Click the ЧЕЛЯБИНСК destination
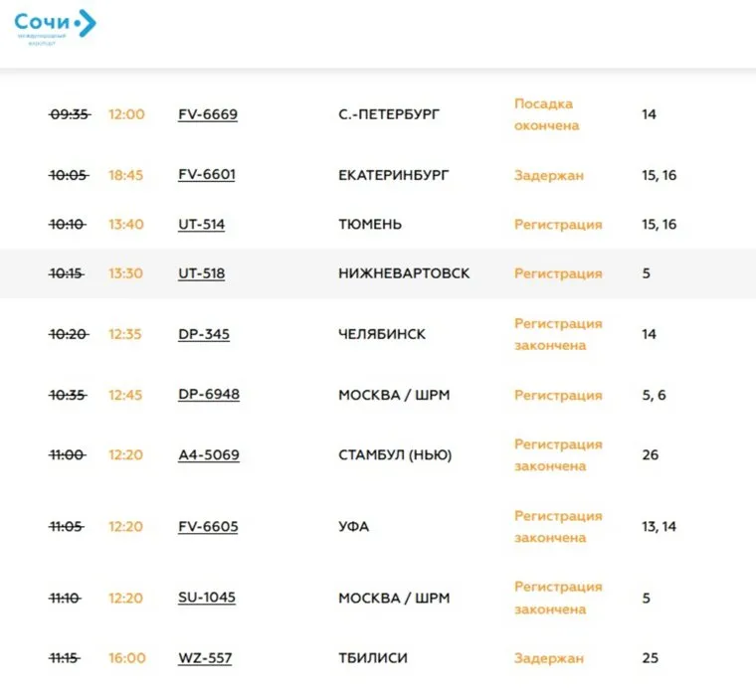The height and width of the screenshot is (700, 756). tap(382, 334)
